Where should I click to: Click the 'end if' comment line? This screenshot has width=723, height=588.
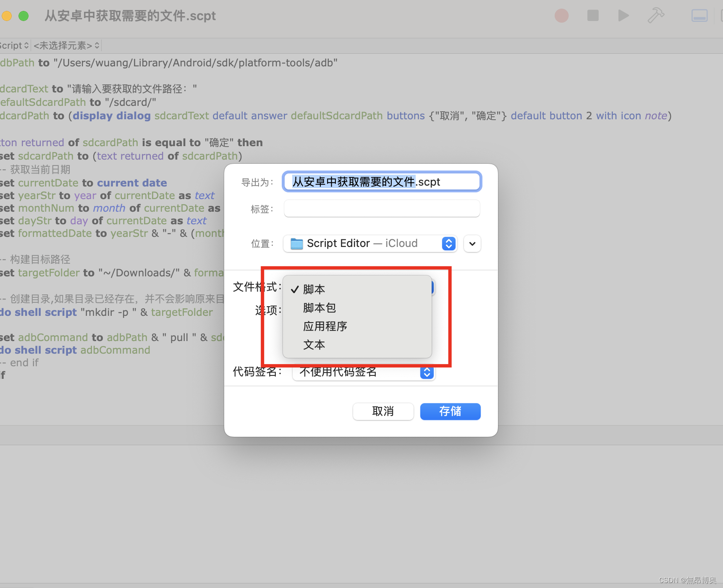pos(19,363)
